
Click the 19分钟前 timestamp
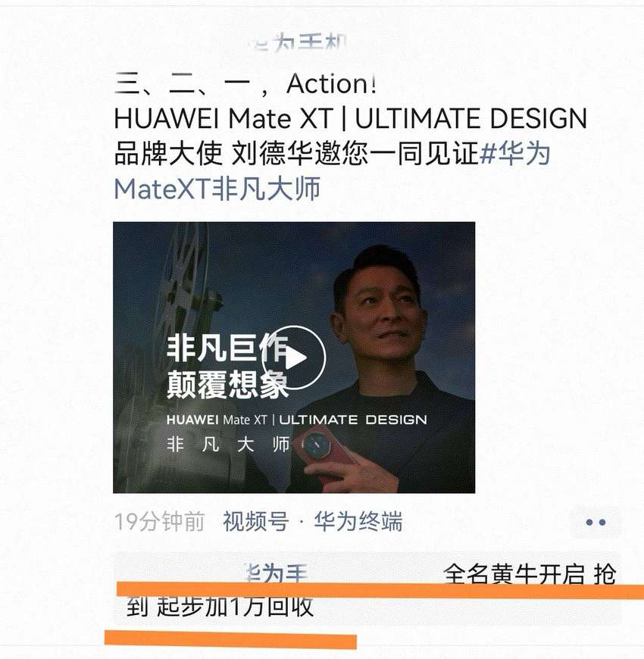[x=159, y=522]
